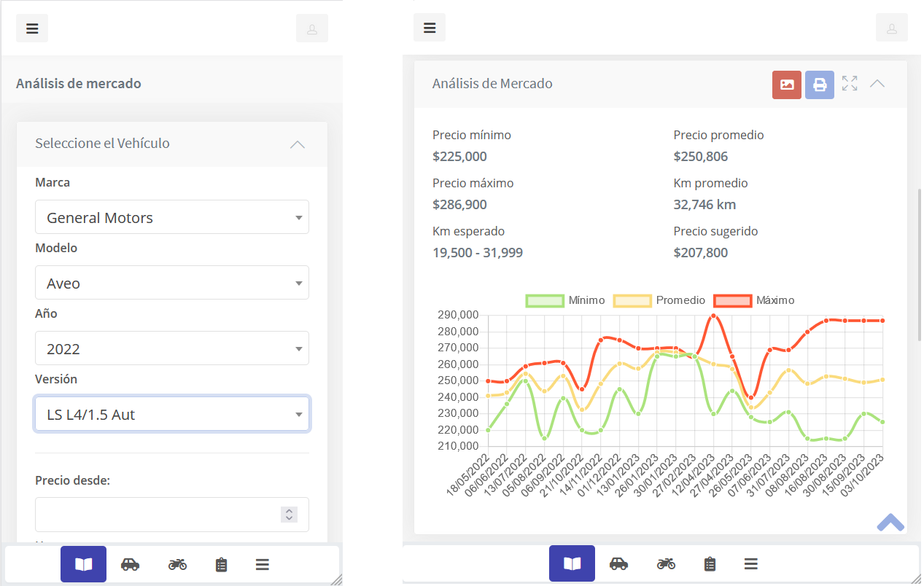Open the Modelo dropdown showing Aveo

172,283
